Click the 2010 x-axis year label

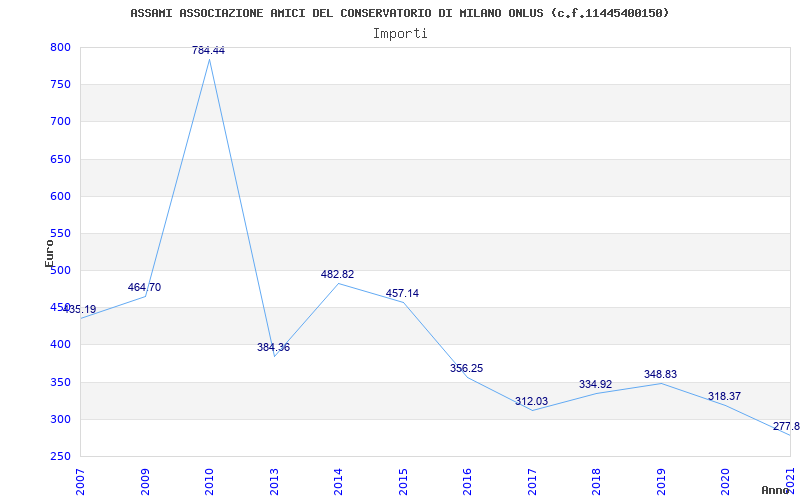(x=209, y=482)
